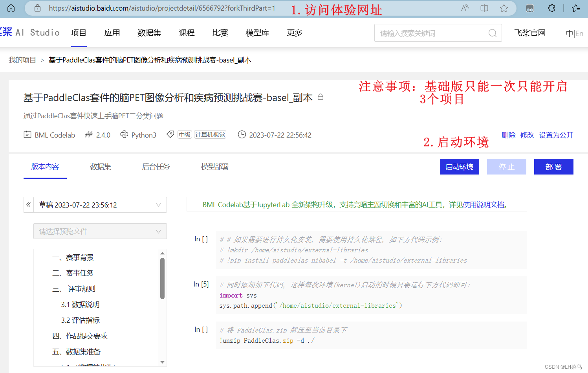Image resolution: width=588 pixels, height=373 pixels.
Task: Jump to 3.1 数据说明 in outline
Action: 80,305
